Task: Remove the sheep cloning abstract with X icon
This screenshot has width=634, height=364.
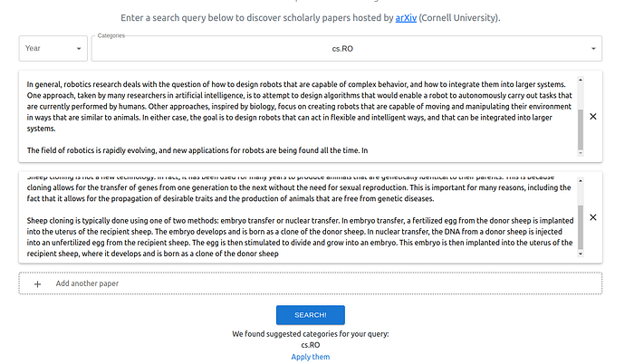Action: tap(592, 217)
